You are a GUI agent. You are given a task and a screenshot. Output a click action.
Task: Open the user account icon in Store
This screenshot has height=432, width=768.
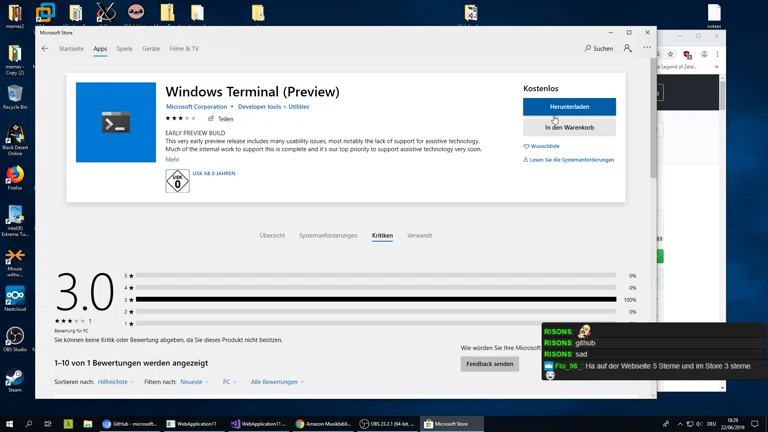(627, 48)
